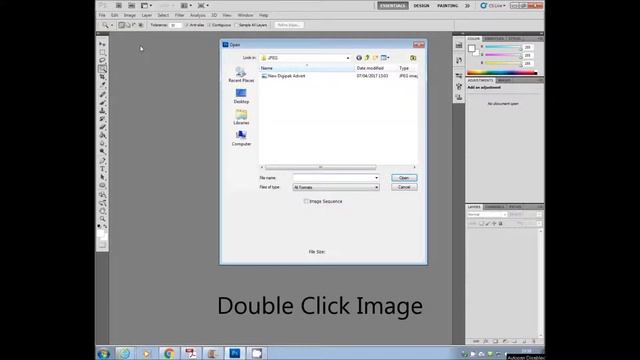Open Google Chrome from taskbar

point(169,353)
